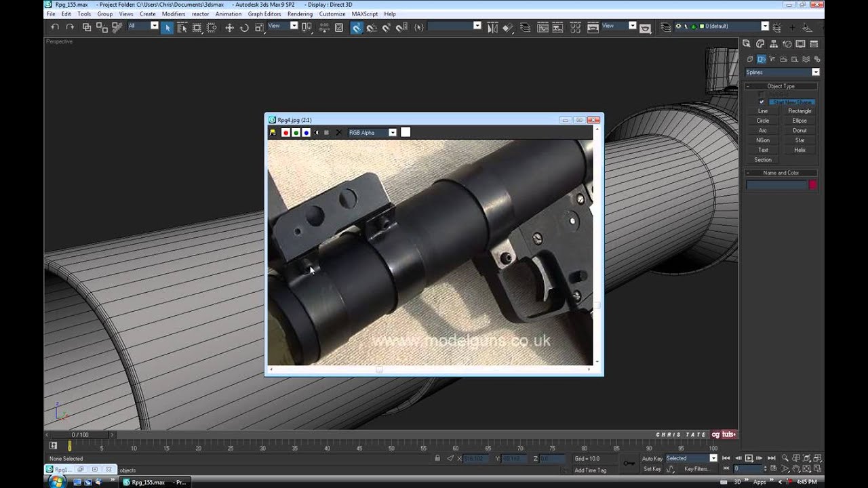Switch to the Display panel tab

[800, 44]
